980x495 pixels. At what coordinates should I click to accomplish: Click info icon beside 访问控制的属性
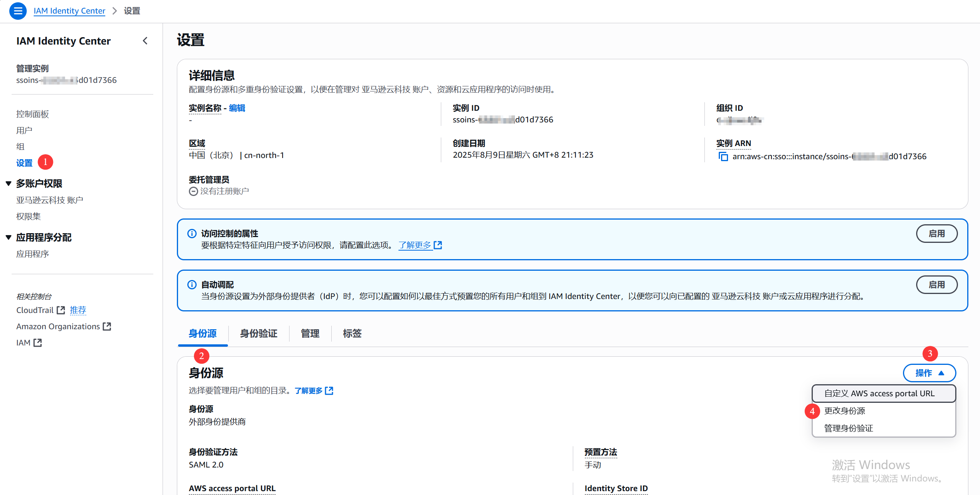pyautogui.click(x=192, y=234)
